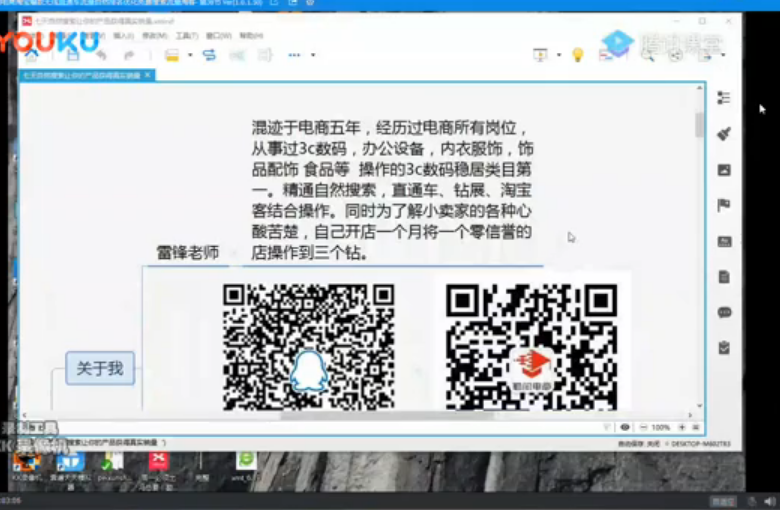This screenshot has height=510, width=780.
Task: Open the Outline panel icon in sidebar
Action: click(x=724, y=98)
